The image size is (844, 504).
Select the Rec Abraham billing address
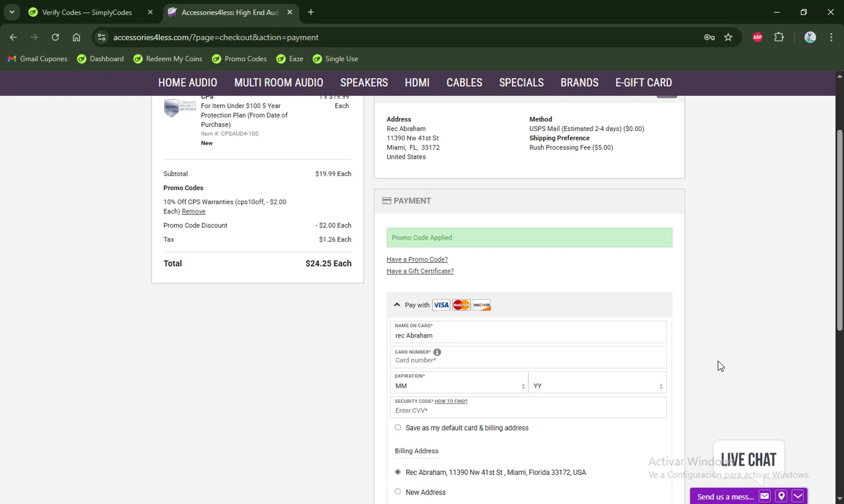point(398,472)
